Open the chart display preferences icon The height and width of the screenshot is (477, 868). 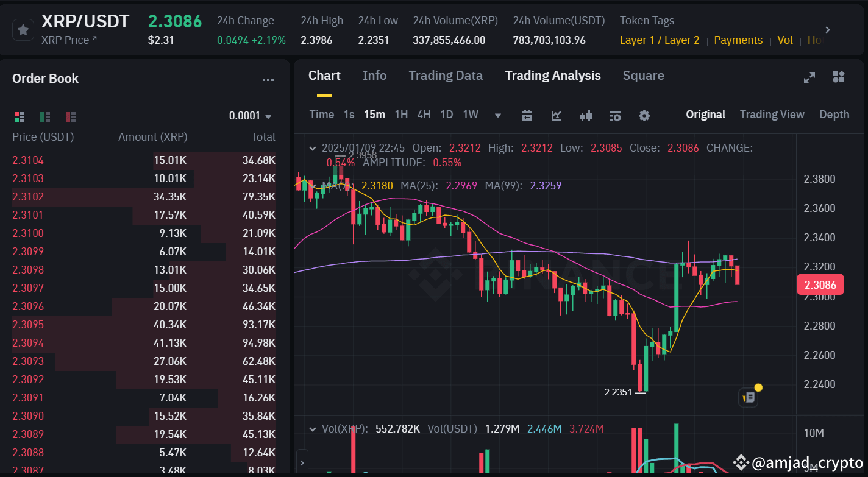[x=615, y=116]
